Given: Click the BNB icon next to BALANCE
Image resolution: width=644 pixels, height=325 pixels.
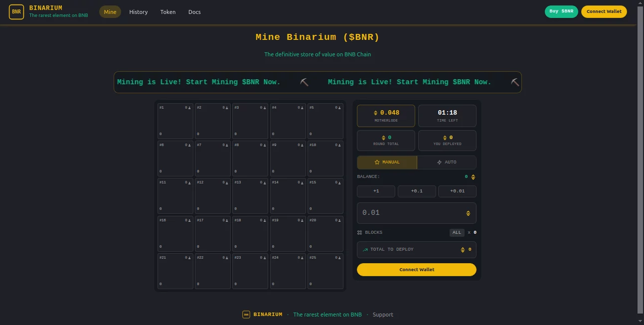Looking at the screenshot, I should [473, 176].
